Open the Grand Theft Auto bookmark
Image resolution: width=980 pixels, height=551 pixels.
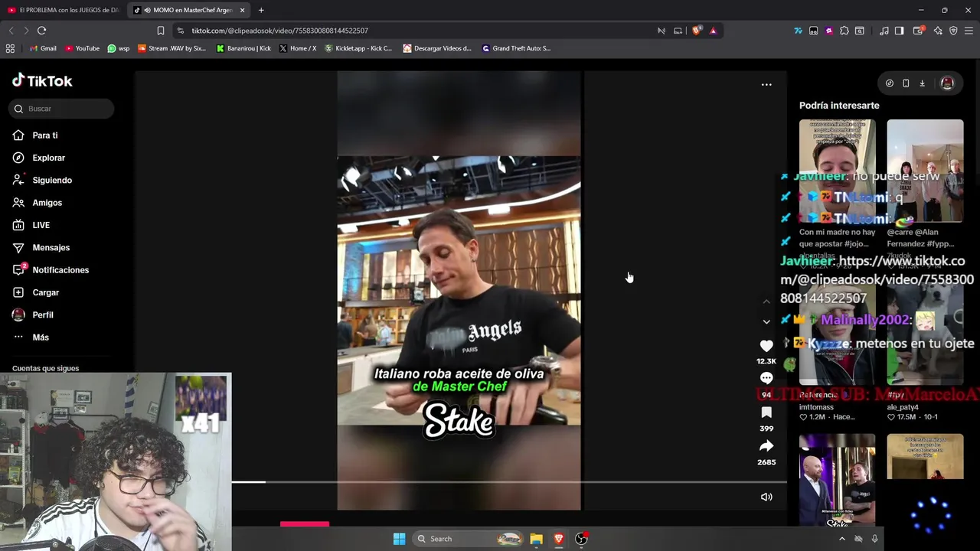tap(516, 48)
